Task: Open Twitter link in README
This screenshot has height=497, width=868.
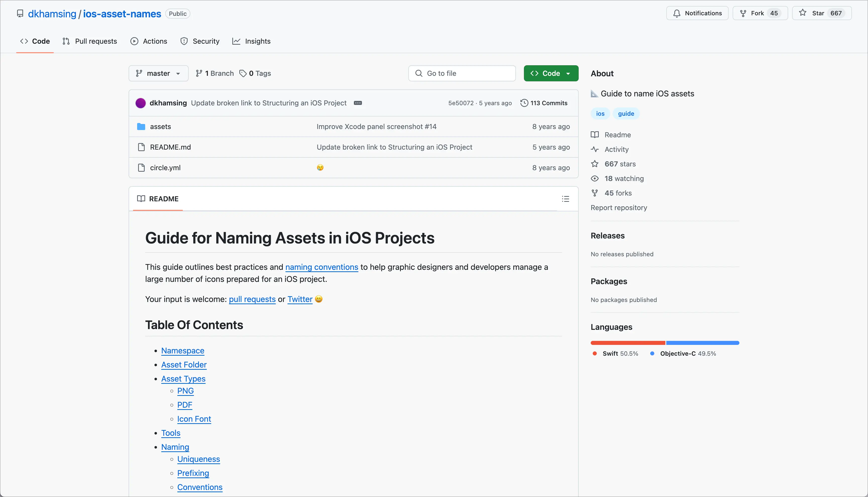Action: 300,299
